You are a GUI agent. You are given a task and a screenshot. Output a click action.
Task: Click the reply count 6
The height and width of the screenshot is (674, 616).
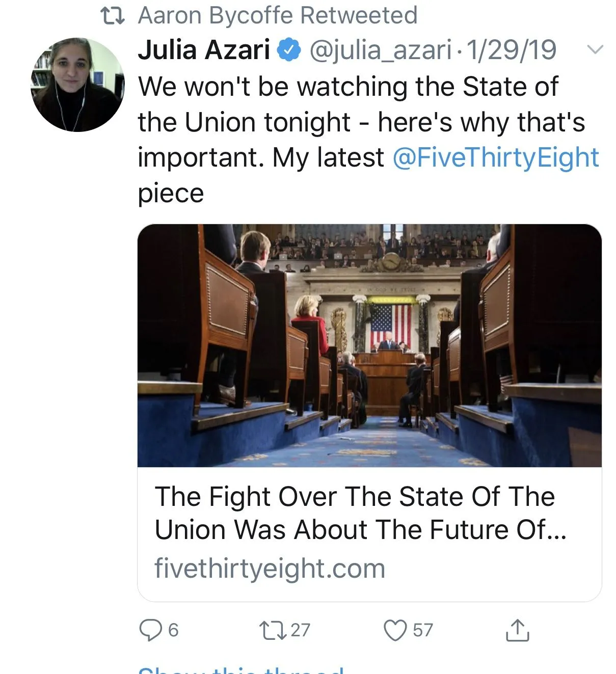click(173, 630)
